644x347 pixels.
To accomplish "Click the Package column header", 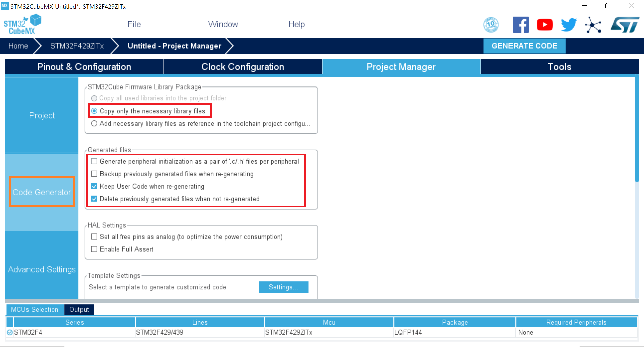I will click(x=455, y=322).
